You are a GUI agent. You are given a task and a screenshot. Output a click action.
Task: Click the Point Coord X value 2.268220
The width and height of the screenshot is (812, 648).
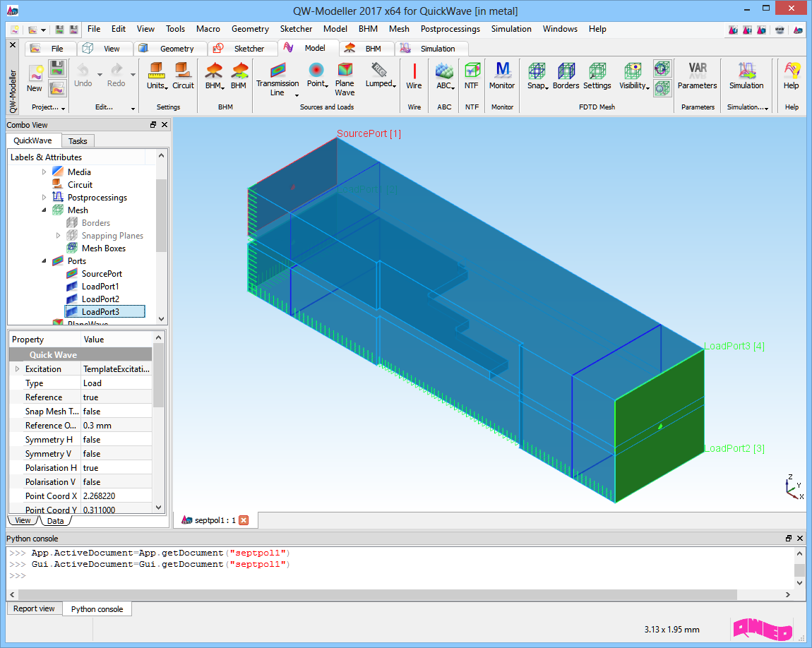pyautogui.click(x=117, y=496)
